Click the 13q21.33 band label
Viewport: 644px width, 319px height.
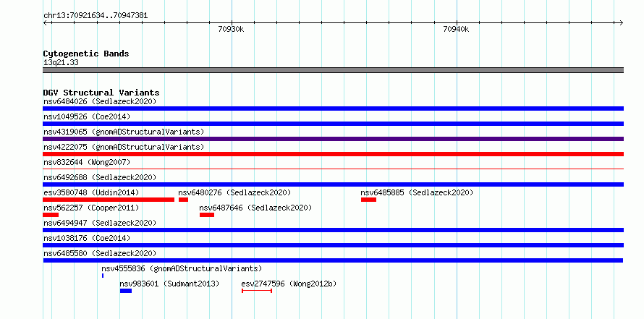point(61,63)
